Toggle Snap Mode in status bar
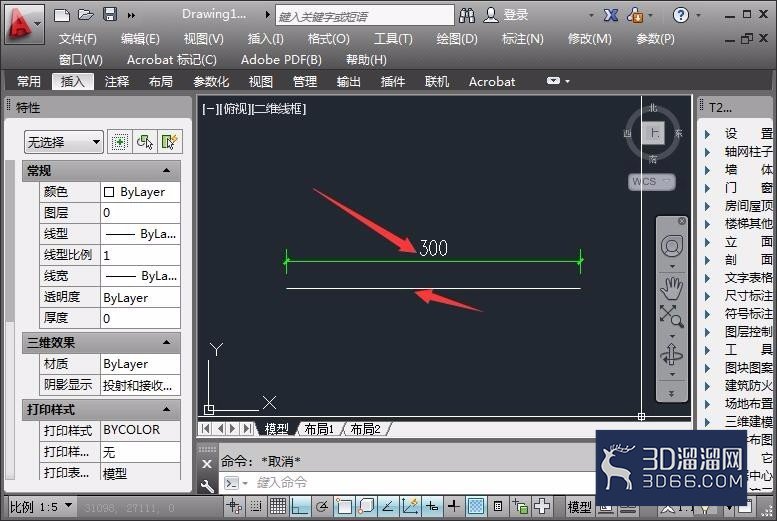Screen dimensions: 777x521 pyautogui.click(x=256, y=506)
